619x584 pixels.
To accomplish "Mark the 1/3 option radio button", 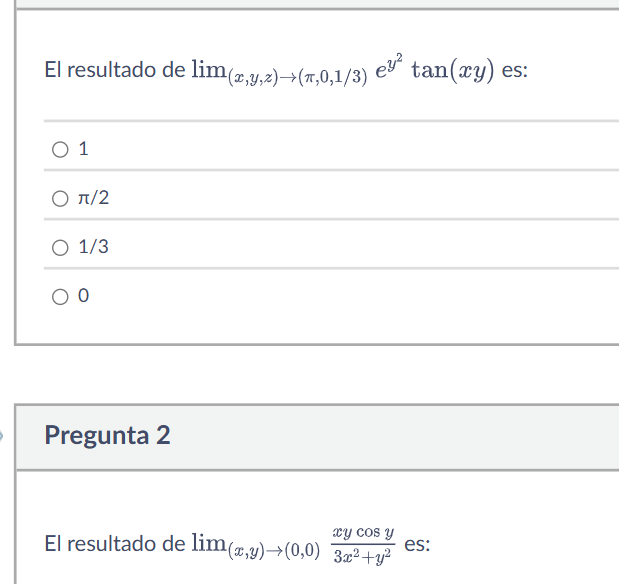I will (61, 247).
